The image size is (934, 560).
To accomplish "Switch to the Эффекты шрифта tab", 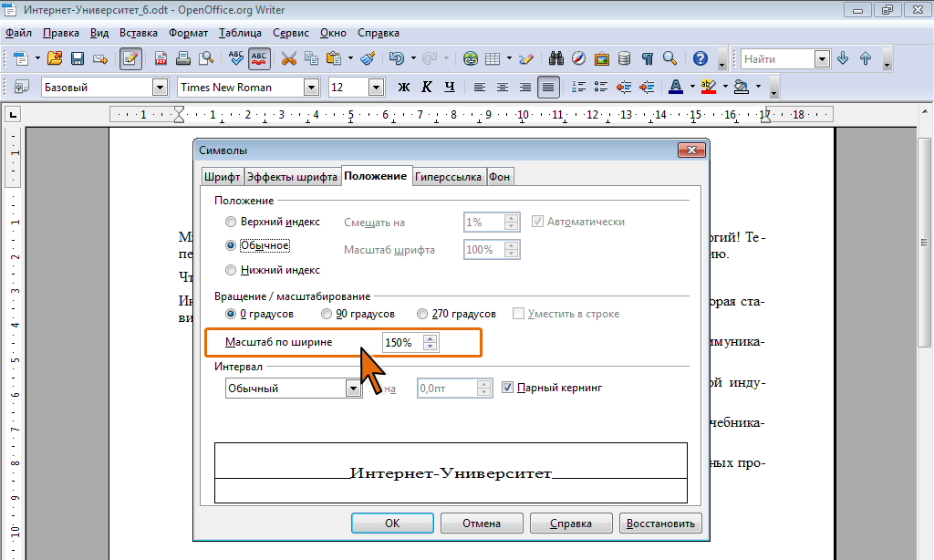I will [x=292, y=177].
